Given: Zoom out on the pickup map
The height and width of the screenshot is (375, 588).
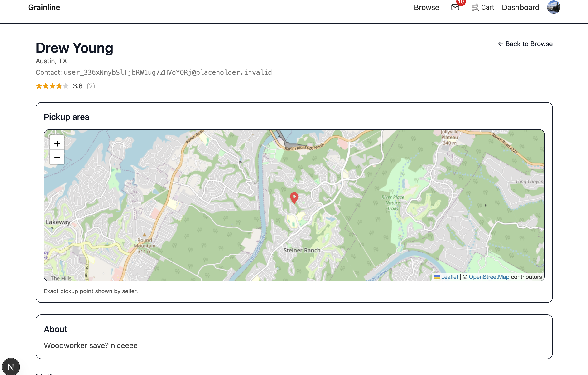Looking at the screenshot, I should click(57, 158).
